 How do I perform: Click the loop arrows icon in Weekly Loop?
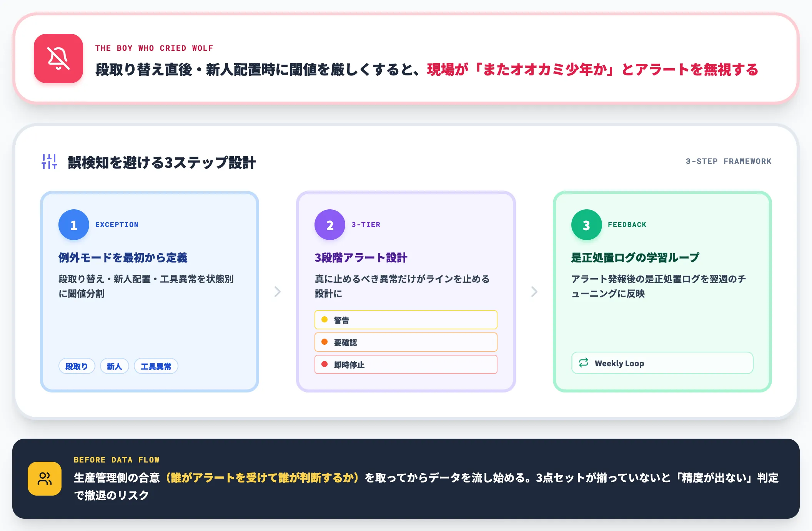coord(584,362)
